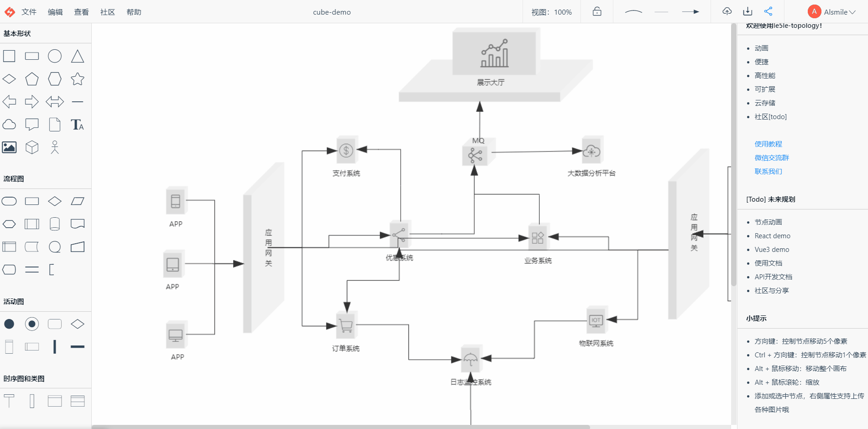Select the five-pointed star shape
The width and height of the screenshot is (868, 429).
click(78, 79)
